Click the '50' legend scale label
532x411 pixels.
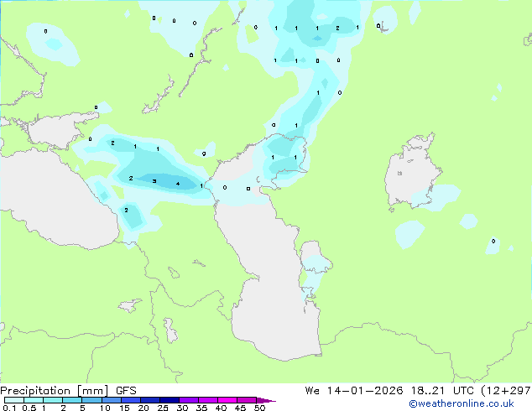click(259, 408)
